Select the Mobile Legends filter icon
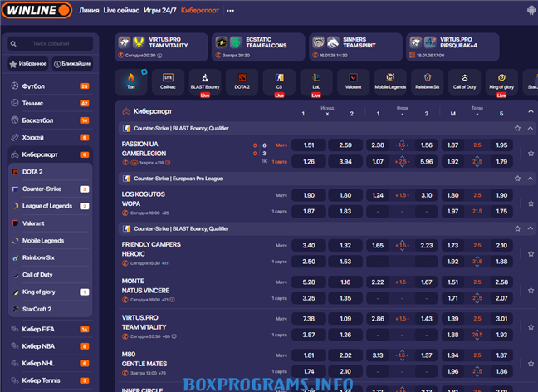Viewport: 538px width, 392px height. pyautogui.click(x=390, y=81)
